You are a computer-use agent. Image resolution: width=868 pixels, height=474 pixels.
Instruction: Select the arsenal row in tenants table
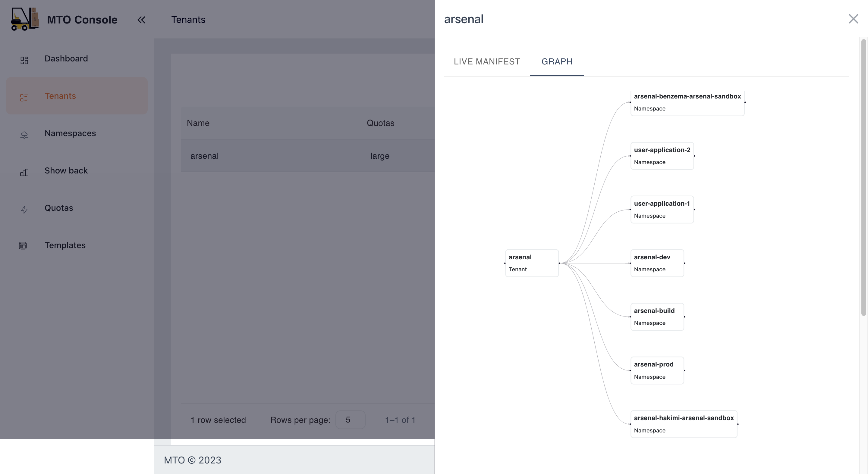tap(205, 156)
